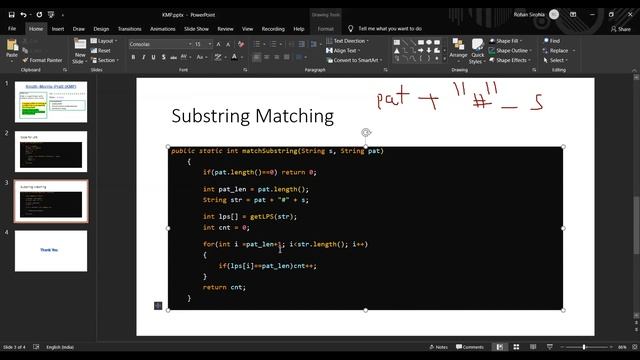
Task: Open the Arrange menu
Action: click(458, 51)
